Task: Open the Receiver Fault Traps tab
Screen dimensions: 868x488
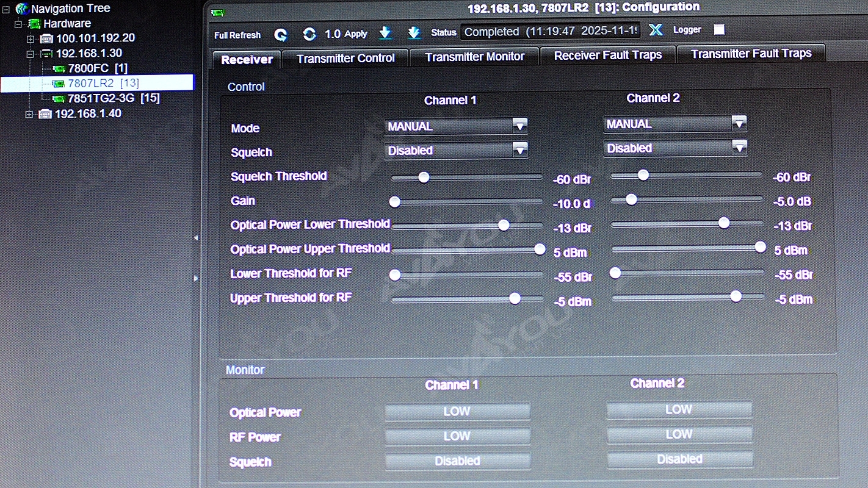Action: (607, 55)
